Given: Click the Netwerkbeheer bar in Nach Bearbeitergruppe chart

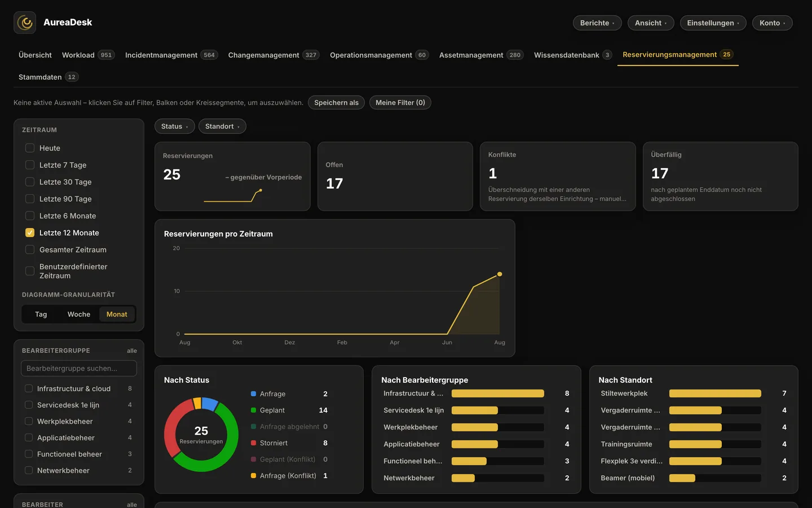Looking at the screenshot, I should coord(463,478).
